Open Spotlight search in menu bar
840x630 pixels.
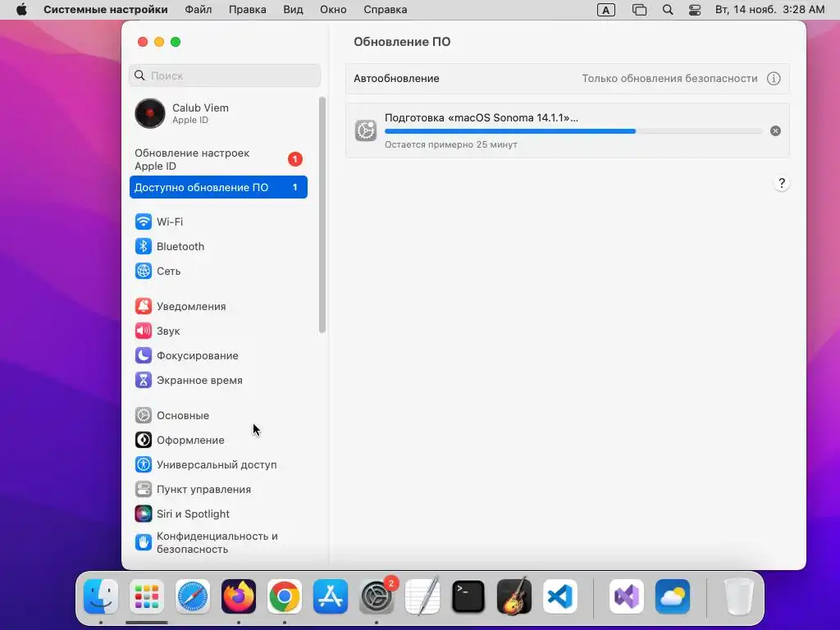[x=668, y=10]
